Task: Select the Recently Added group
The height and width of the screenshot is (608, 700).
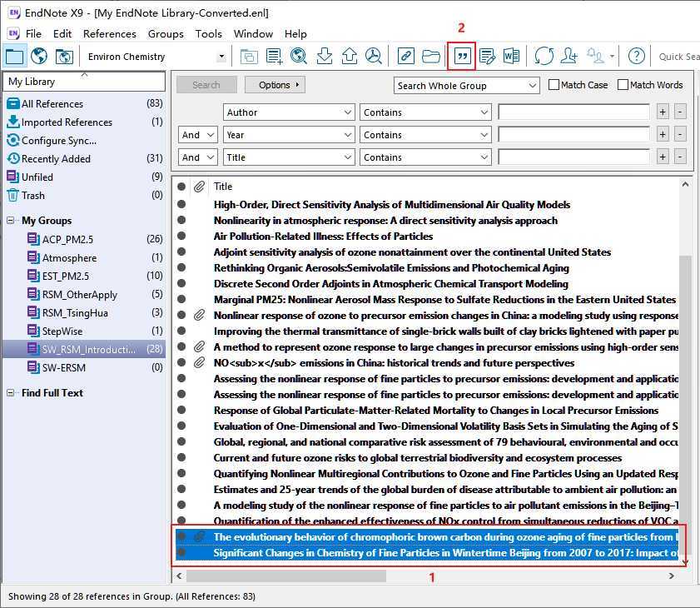Action: pyautogui.click(x=84, y=158)
